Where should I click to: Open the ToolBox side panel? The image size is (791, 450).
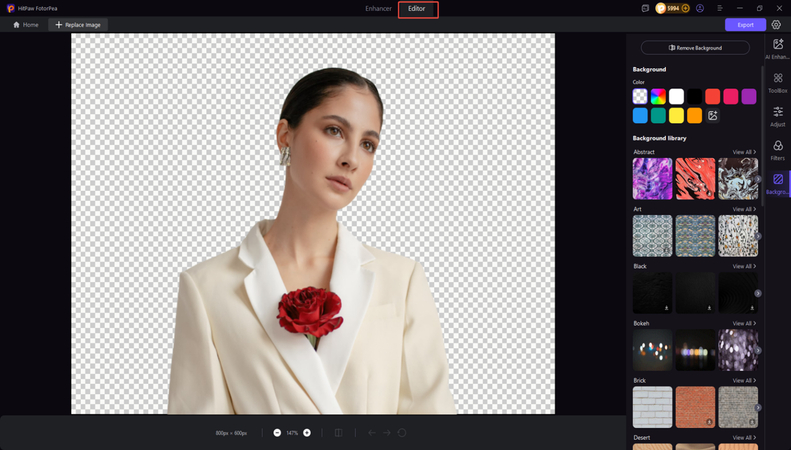coord(777,83)
